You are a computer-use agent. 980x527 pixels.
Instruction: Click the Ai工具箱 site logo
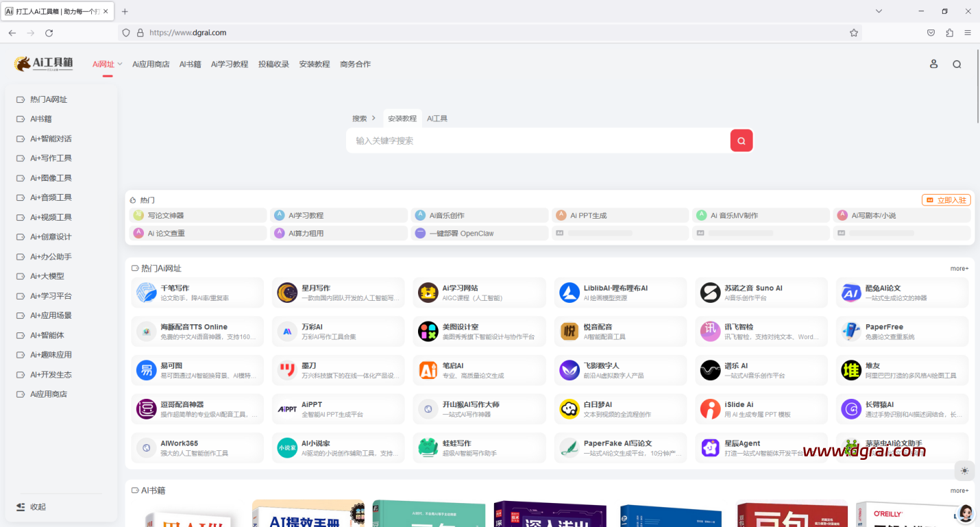43,64
